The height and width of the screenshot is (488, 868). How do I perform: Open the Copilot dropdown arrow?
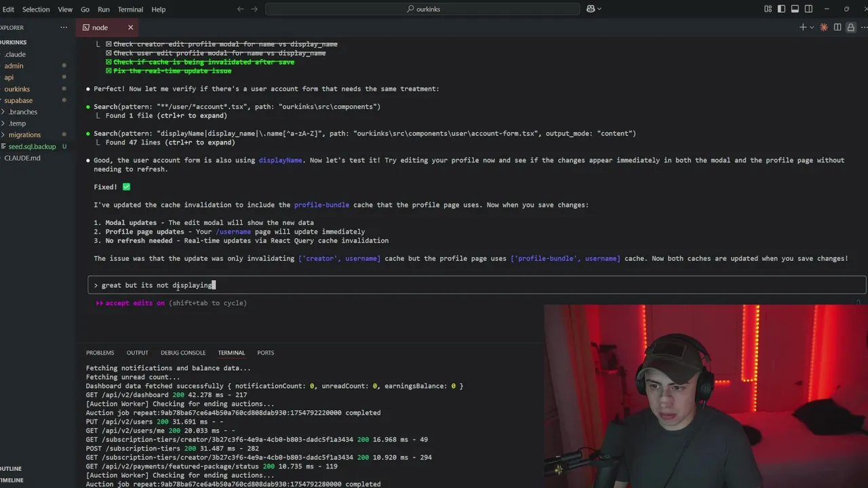pos(599,9)
